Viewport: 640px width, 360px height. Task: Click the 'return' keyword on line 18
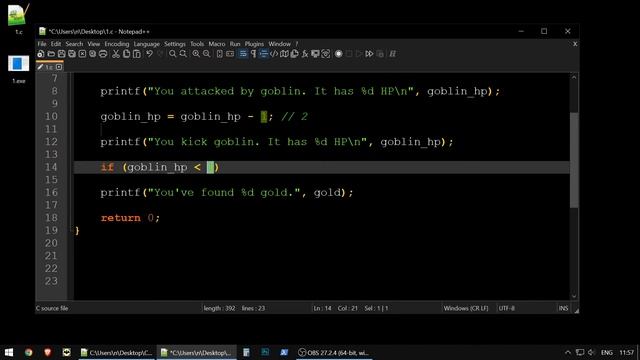[x=120, y=218]
